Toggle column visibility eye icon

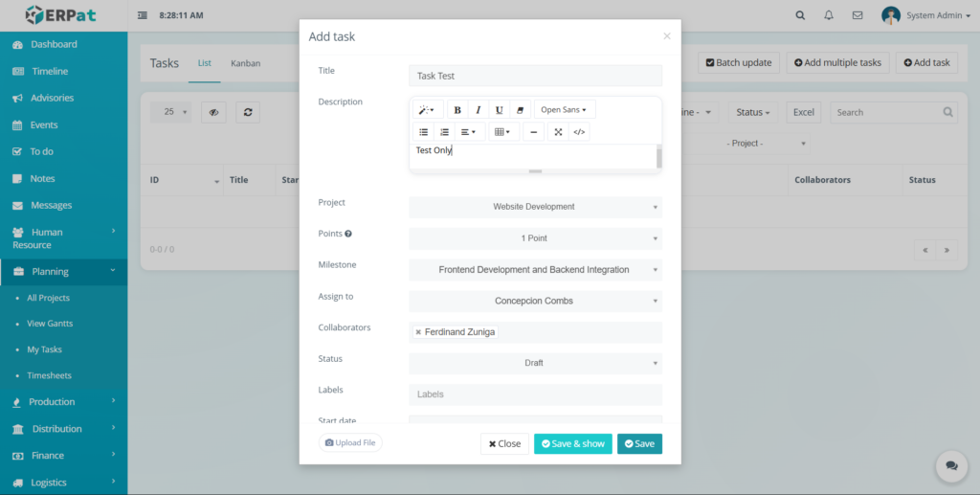coord(213,113)
